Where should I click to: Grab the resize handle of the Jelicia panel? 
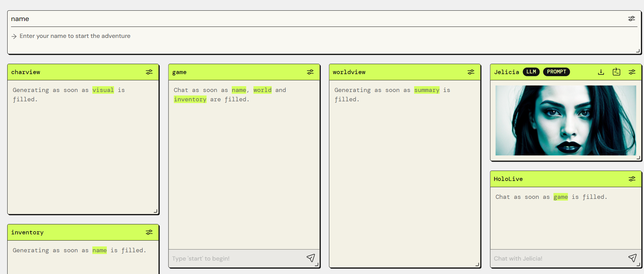[638, 158]
